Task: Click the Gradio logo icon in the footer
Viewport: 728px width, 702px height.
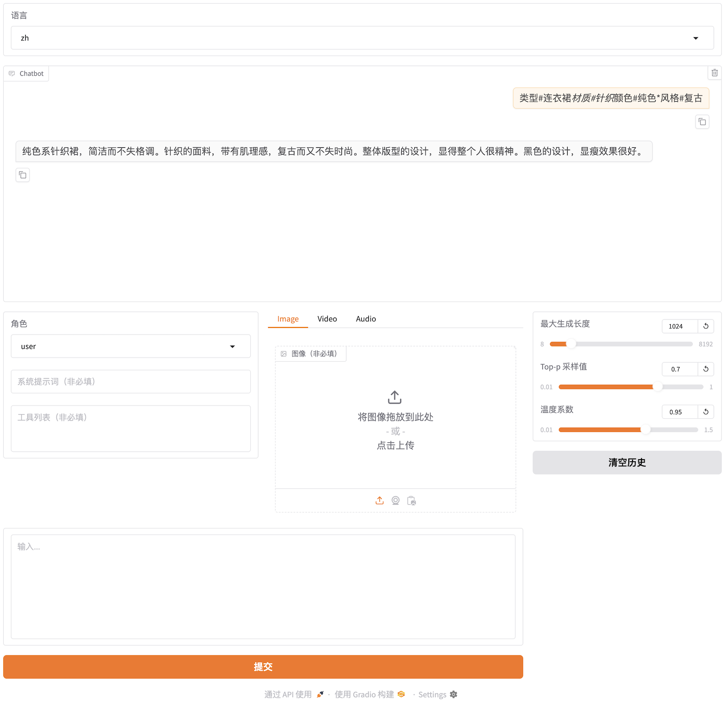Action: (x=401, y=694)
